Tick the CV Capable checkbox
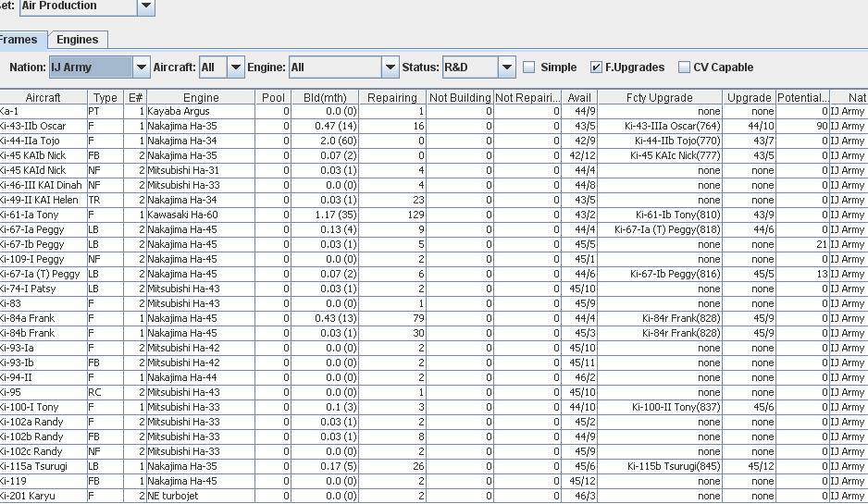This screenshot has width=868, height=504. pyautogui.click(x=684, y=68)
